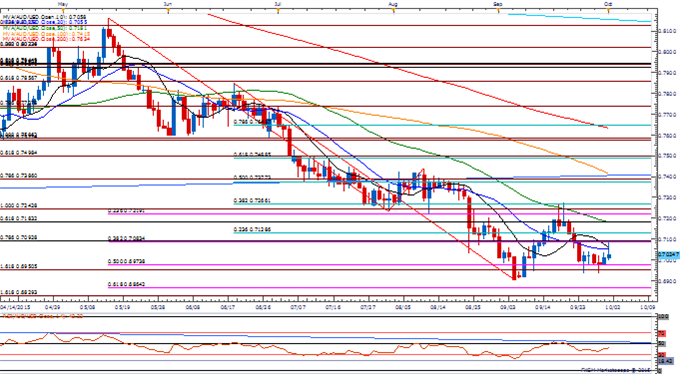The image size is (680, 374).
Task: Click the Fibonacci label 1.618 0.68293
Action: click(19, 292)
